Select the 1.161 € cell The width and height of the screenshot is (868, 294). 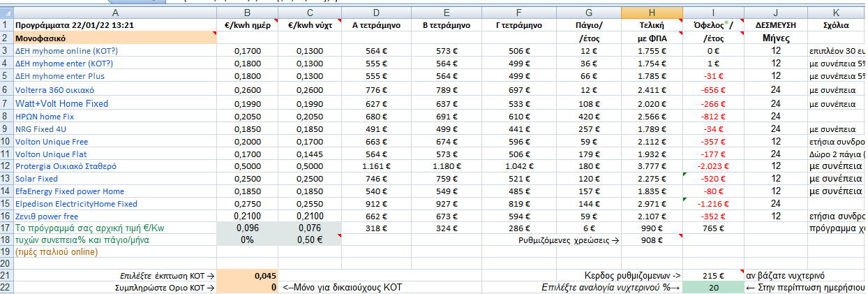[376, 166]
